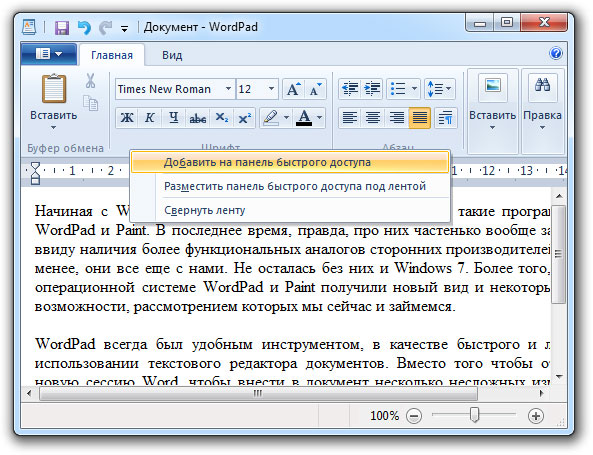The width and height of the screenshot is (593, 455).
Task: Click the 100% zoom level text
Action: (x=384, y=416)
